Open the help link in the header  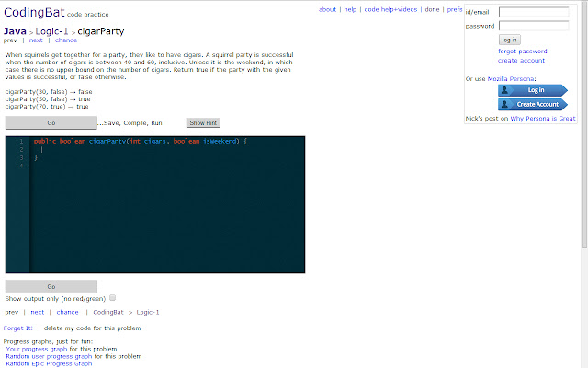pos(350,9)
